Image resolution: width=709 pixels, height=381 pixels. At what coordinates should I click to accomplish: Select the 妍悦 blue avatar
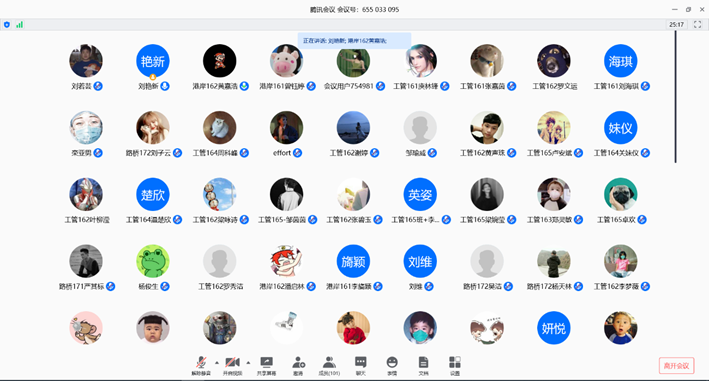pos(553,328)
